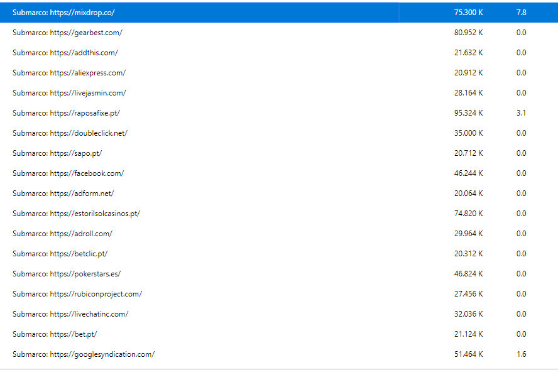Click the bet.pt subframe row
Screen dimensions: 558x392
[x=55, y=334]
